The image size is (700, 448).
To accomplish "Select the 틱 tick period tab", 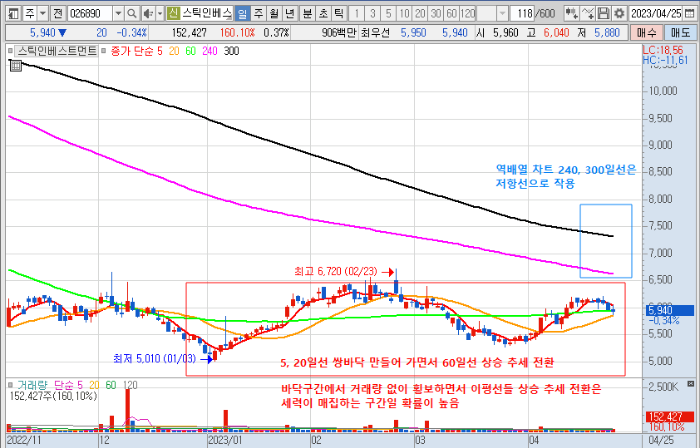I will pyautogui.click(x=339, y=14).
